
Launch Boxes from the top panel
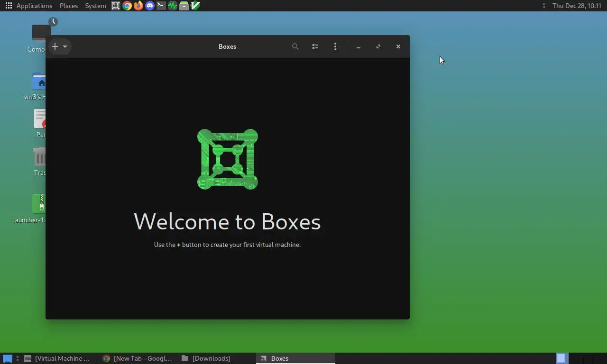(116, 6)
